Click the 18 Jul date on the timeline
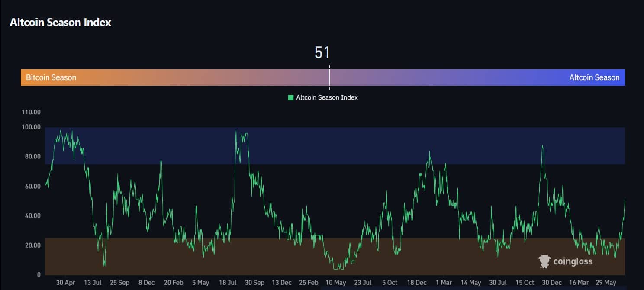The height and width of the screenshot is (290, 644). [x=228, y=283]
